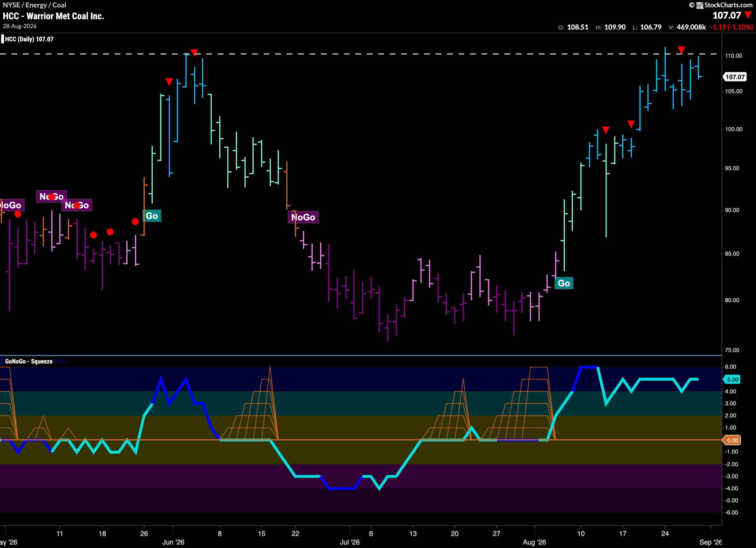This screenshot has height=548, width=756.
Task: Click the Aug '26 month label
Action: pos(534,542)
